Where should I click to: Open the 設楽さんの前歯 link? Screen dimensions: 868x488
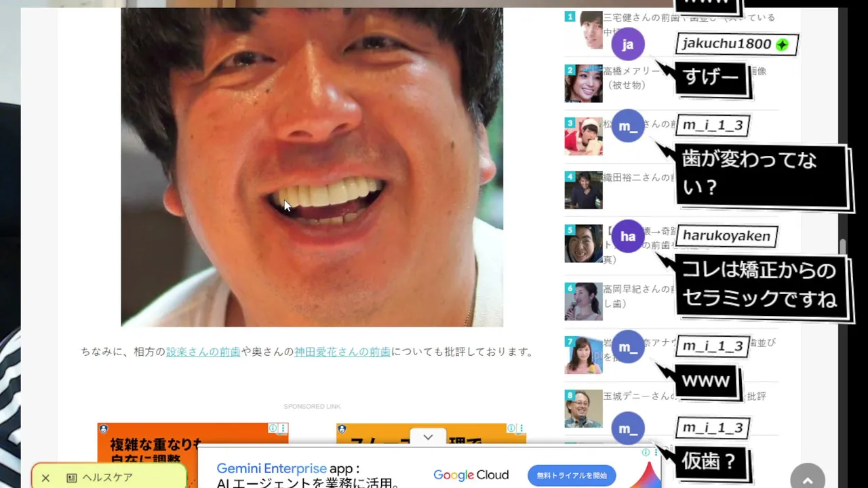click(x=203, y=352)
